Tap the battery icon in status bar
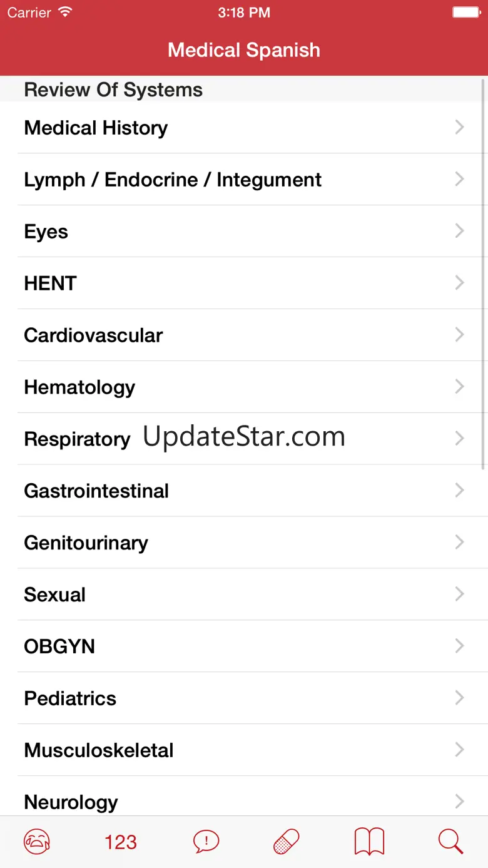The image size is (488, 868). coord(465,13)
